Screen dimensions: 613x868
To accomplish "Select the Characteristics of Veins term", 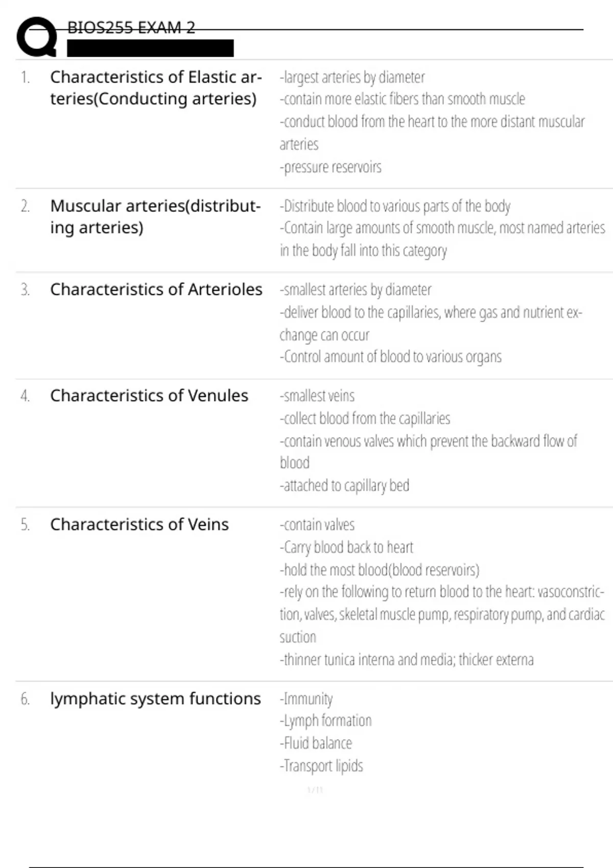I will pyautogui.click(x=139, y=524).
